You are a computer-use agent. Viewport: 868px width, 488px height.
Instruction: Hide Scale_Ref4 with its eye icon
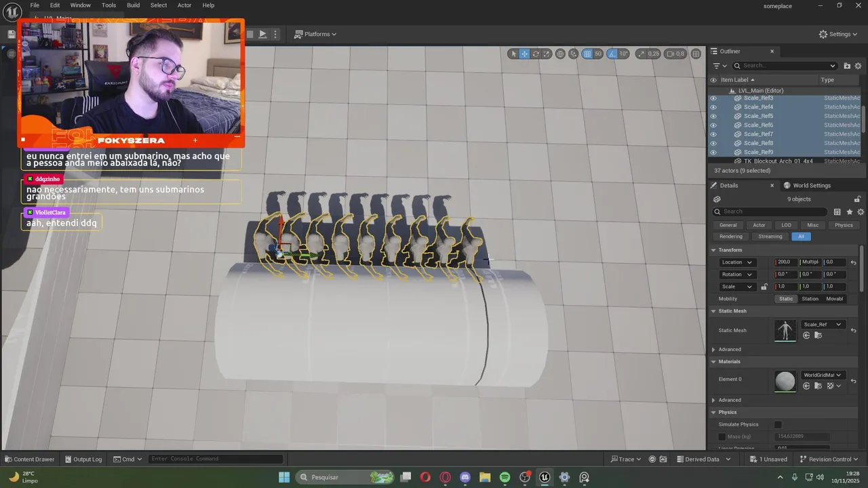tap(713, 107)
